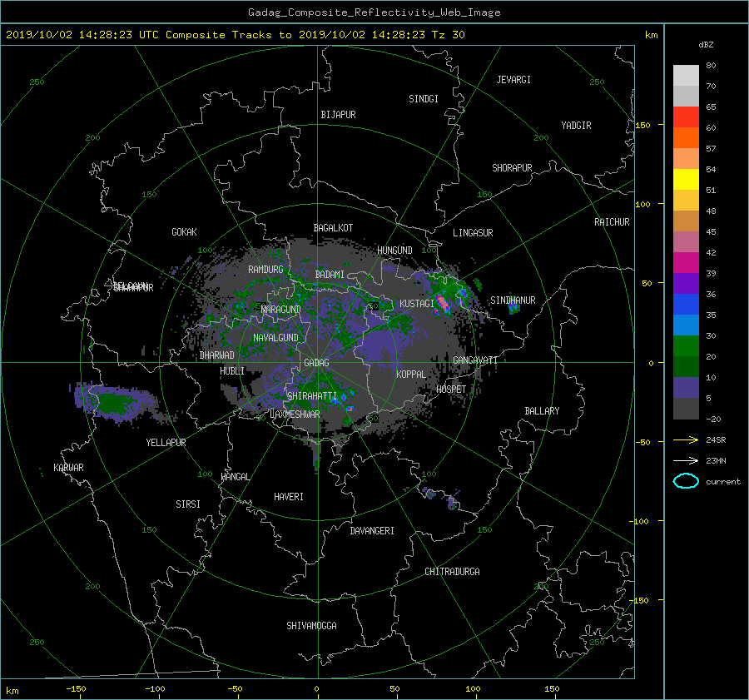Click the -20 value in dBZ legend
Viewport: 749px width, 700px height.
click(x=713, y=419)
